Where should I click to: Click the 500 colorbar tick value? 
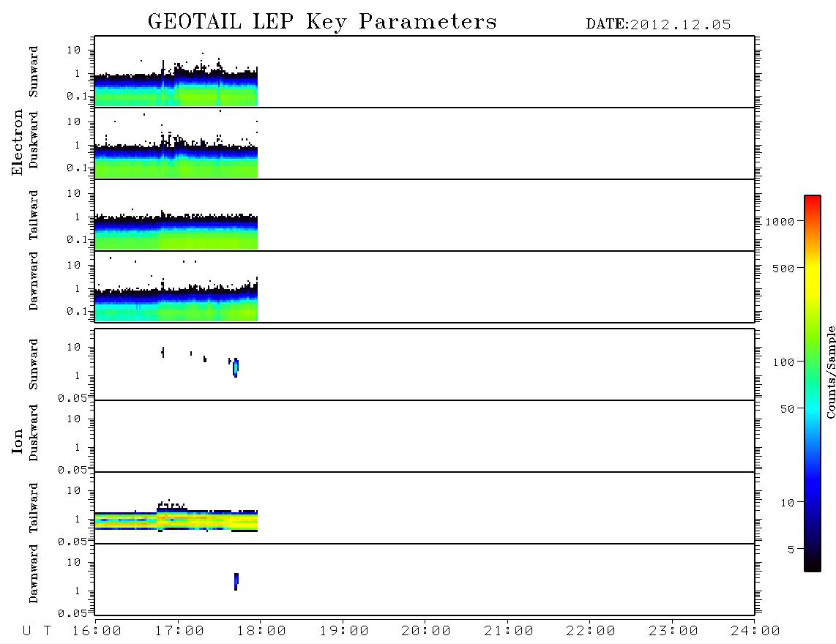[783, 269]
